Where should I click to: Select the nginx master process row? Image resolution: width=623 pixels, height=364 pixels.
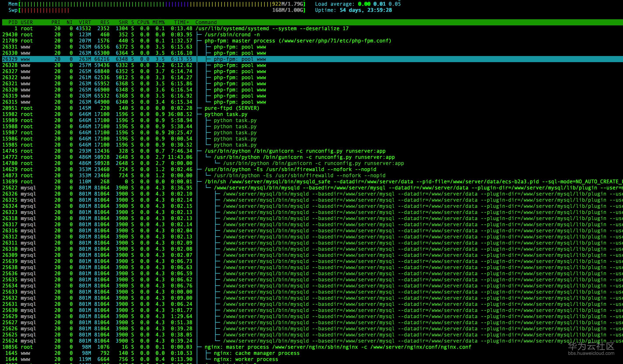[338, 347]
